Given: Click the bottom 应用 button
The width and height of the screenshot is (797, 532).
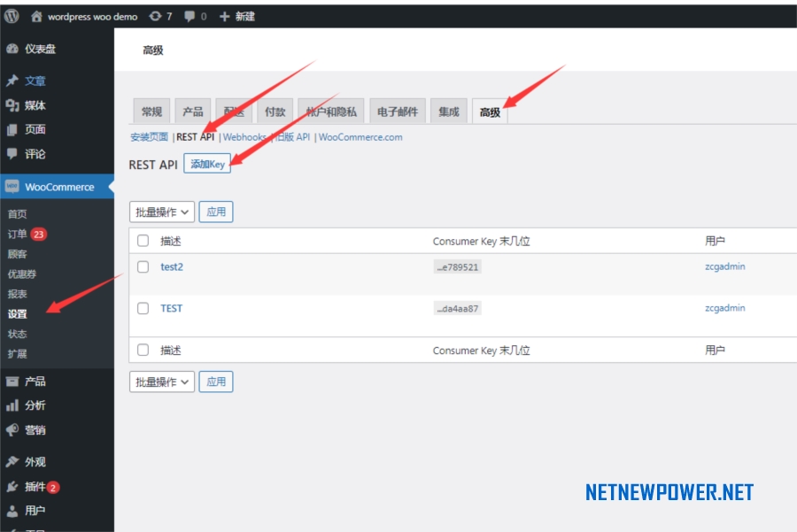Looking at the screenshot, I should [x=216, y=382].
